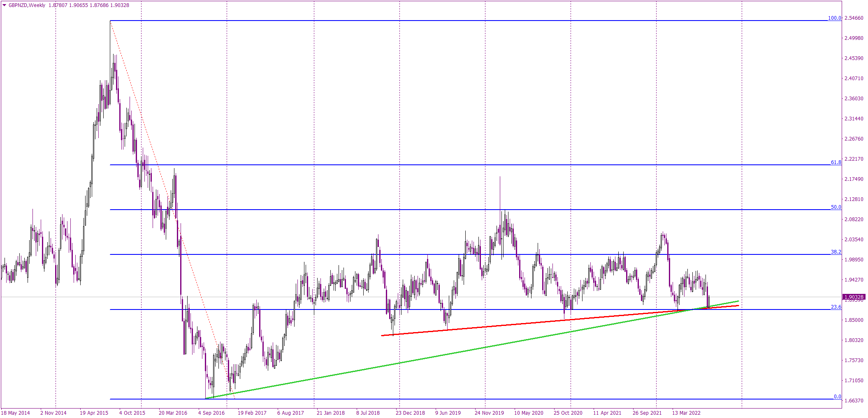The image size is (868, 418).
Task: Click the GBPNZD,Weekly chart title
Action: point(27,5)
